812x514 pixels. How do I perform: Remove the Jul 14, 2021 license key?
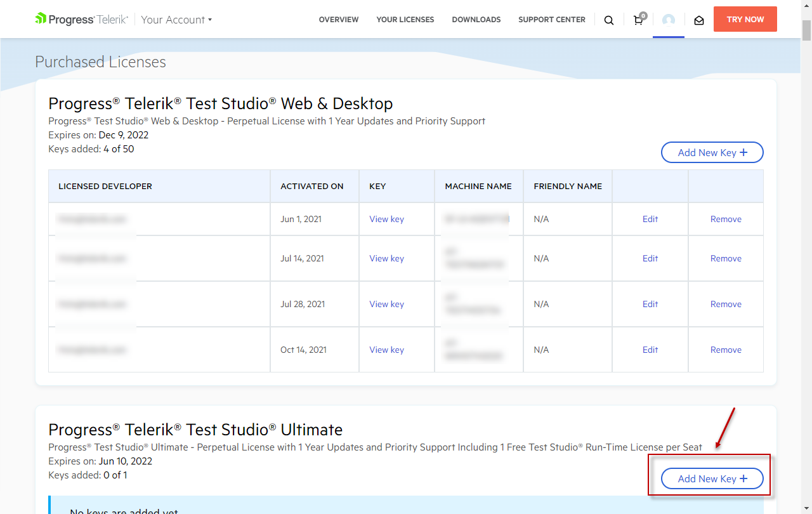pos(726,258)
